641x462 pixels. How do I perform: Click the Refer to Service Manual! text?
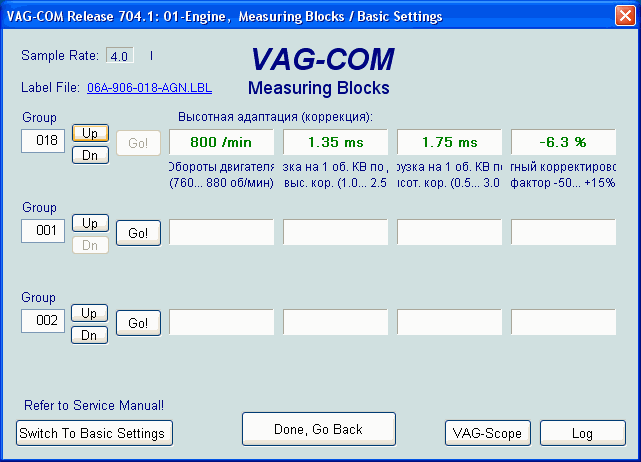(x=94, y=405)
